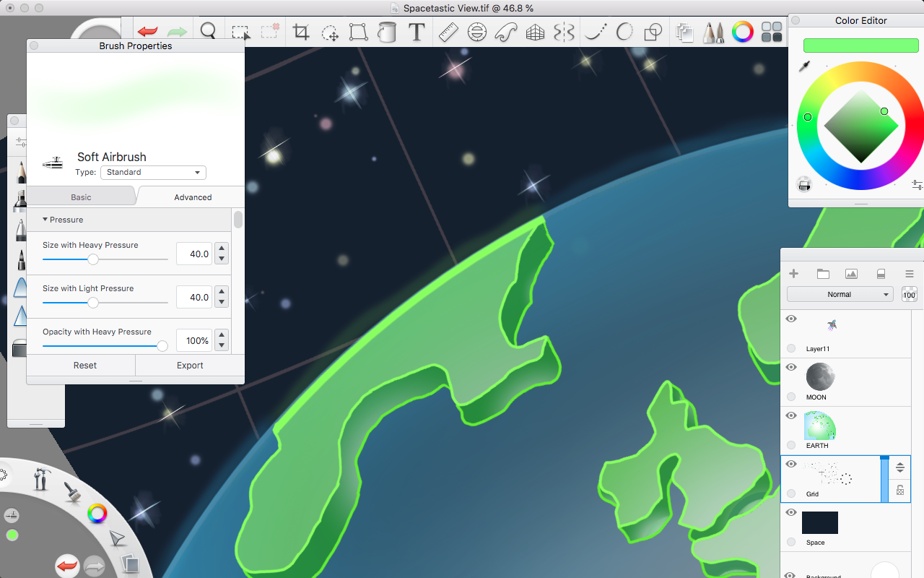Open the brush Type Standard dropdown
Image resolution: width=924 pixels, height=578 pixels.
153,172
